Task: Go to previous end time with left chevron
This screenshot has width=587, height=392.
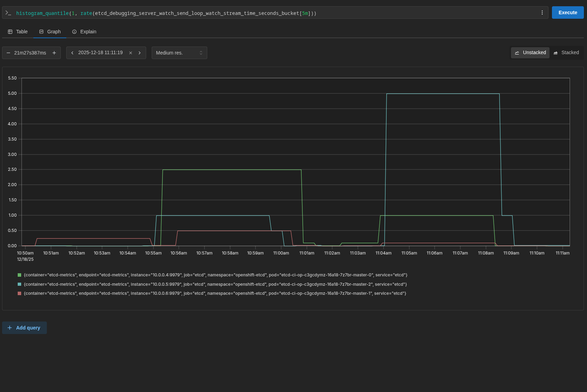Action: [x=72, y=53]
